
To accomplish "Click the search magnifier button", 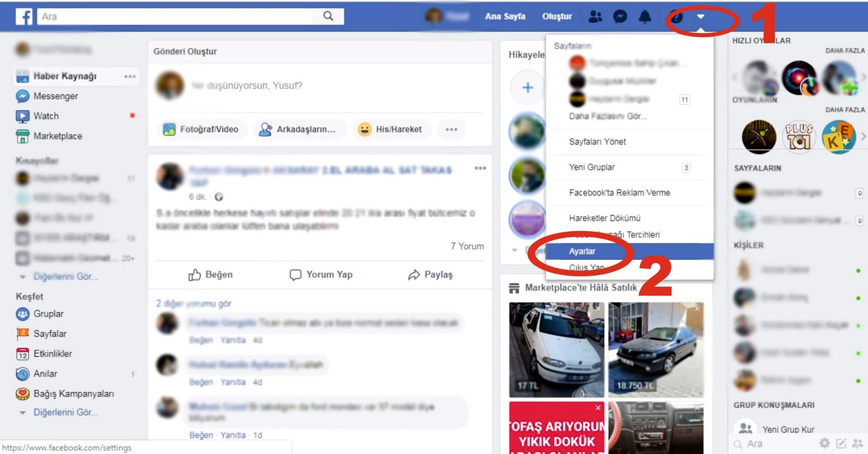I will [x=328, y=16].
